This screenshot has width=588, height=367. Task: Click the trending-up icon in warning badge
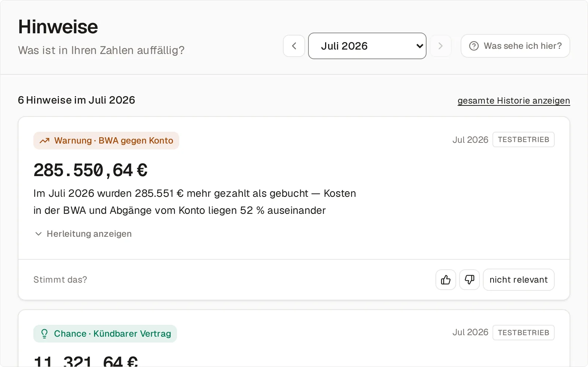(x=44, y=141)
